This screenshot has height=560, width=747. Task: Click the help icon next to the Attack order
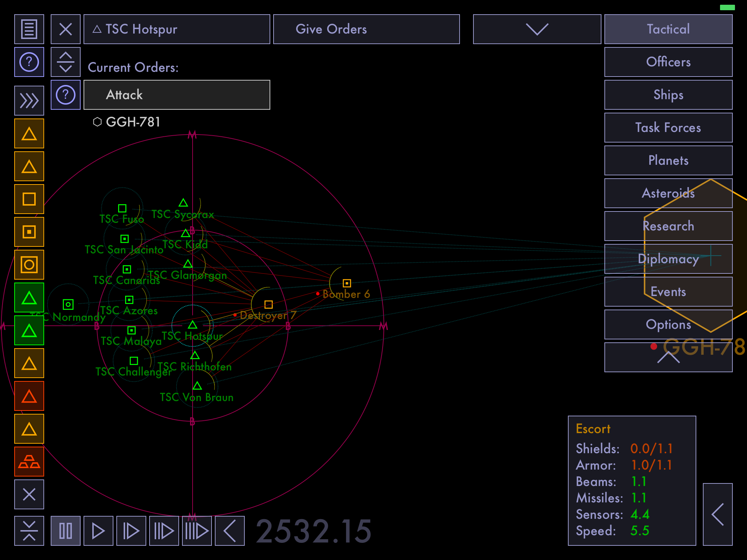coord(66,95)
